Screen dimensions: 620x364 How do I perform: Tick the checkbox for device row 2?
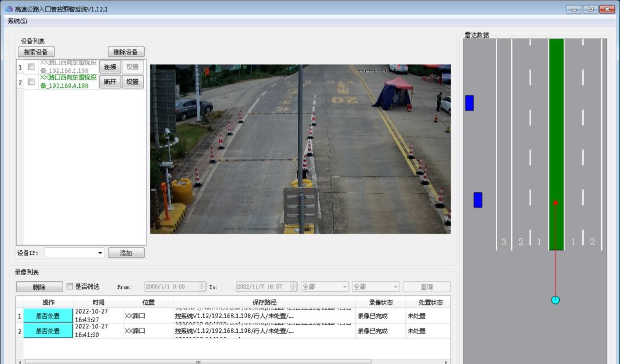pyautogui.click(x=31, y=82)
